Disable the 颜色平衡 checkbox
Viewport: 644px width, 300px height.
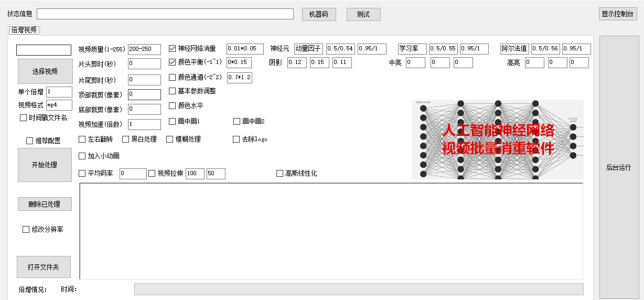tap(173, 62)
